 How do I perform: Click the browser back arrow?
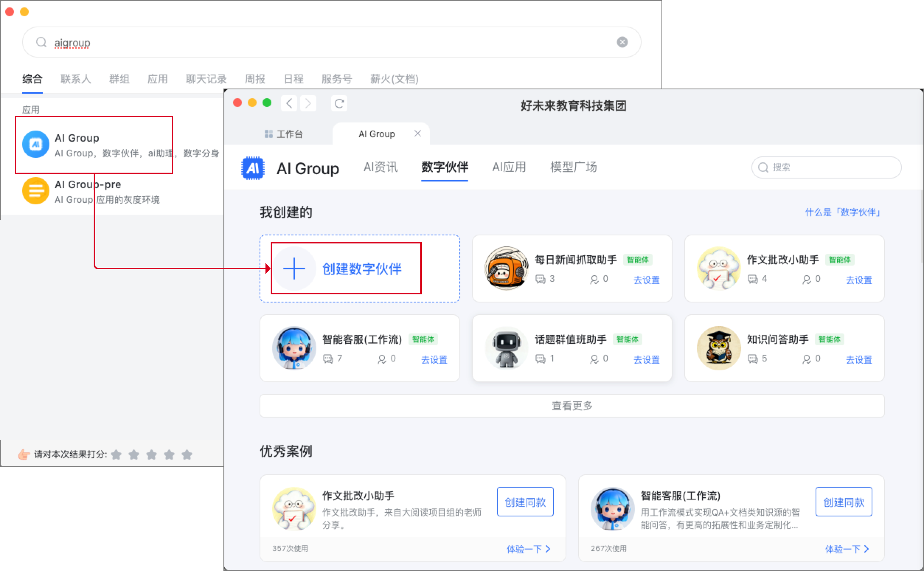point(289,104)
